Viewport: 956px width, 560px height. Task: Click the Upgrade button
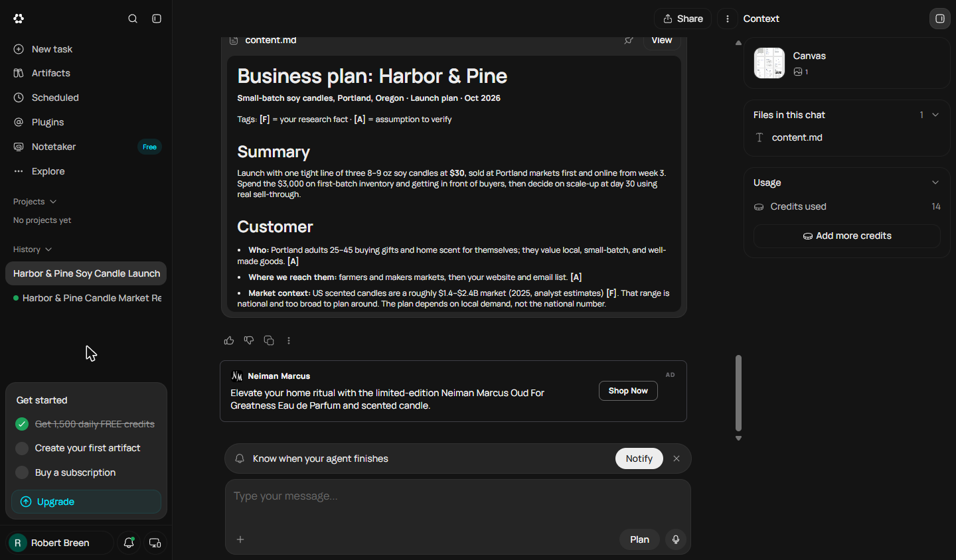pos(86,502)
